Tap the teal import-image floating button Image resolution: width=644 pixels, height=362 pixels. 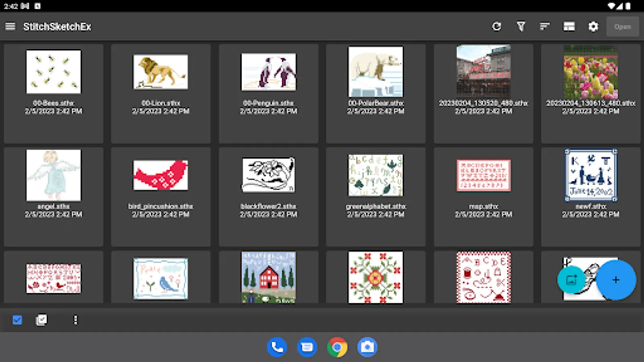(x=572, y=280)
